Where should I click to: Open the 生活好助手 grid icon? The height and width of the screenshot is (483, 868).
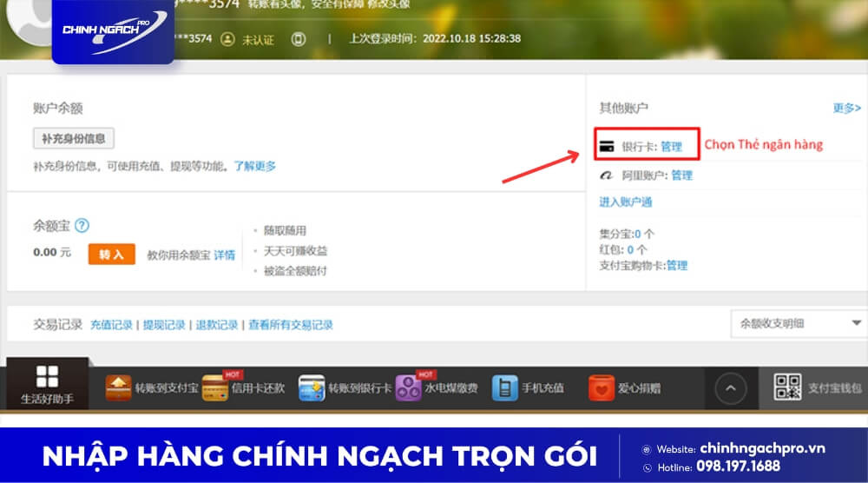point(47,377)
